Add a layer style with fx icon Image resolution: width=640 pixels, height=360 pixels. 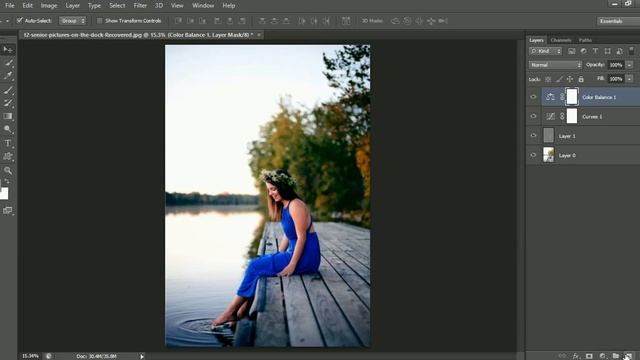click(576, 356)
